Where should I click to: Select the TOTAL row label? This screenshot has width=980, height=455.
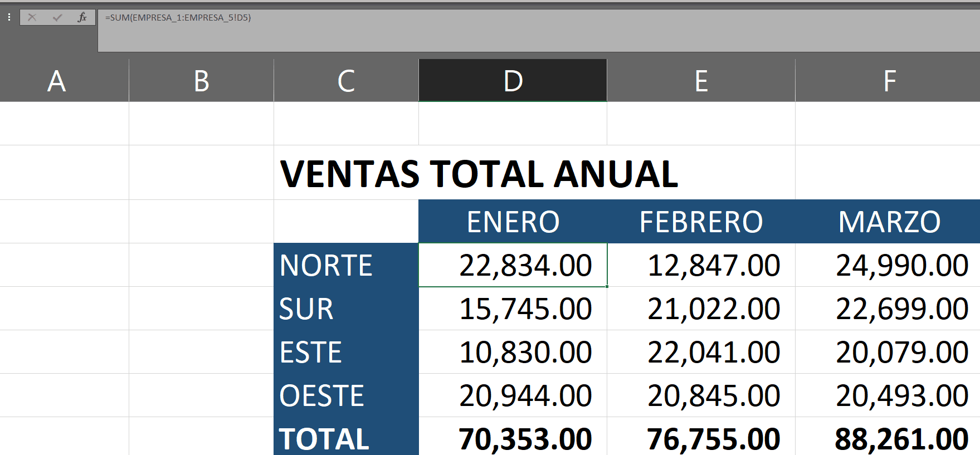346,437
